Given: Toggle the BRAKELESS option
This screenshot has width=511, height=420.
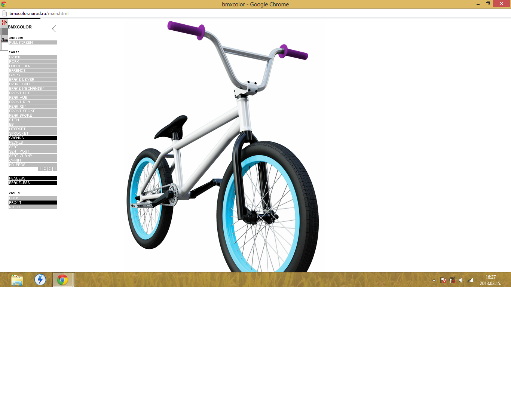Looking at the screenshot, I should (33, 183).
